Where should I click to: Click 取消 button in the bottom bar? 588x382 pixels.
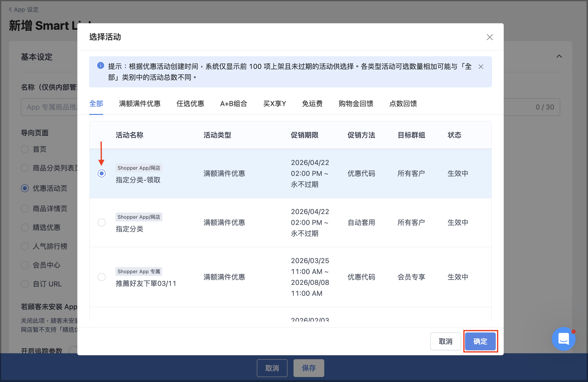click(272, 368)
